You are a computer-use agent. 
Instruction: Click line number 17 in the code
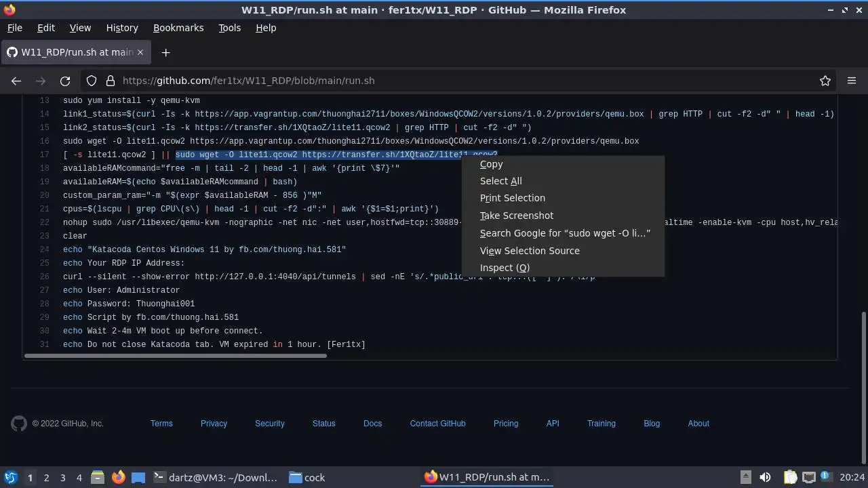[45, 155]
